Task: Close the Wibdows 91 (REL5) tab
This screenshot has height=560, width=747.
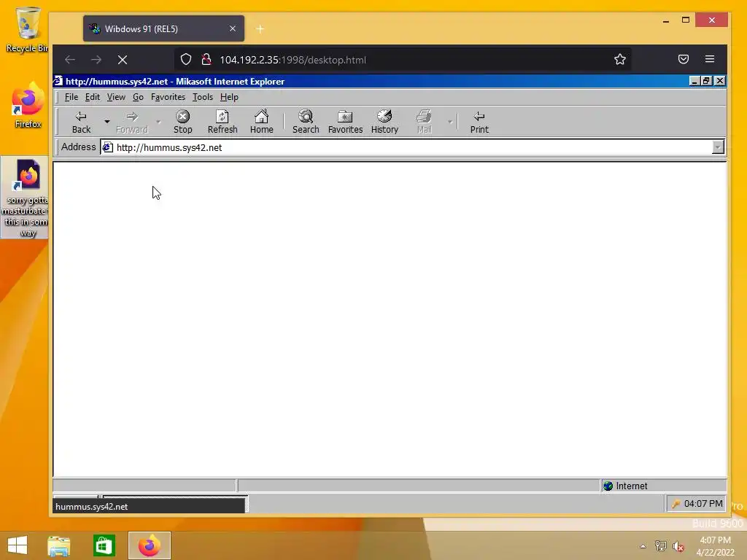Action: coord(233,28)
